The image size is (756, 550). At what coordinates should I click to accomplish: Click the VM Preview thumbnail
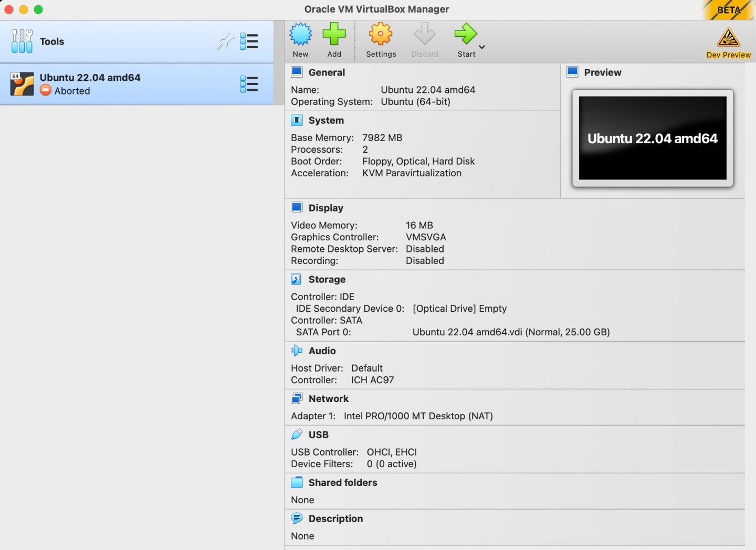[652, 138]
